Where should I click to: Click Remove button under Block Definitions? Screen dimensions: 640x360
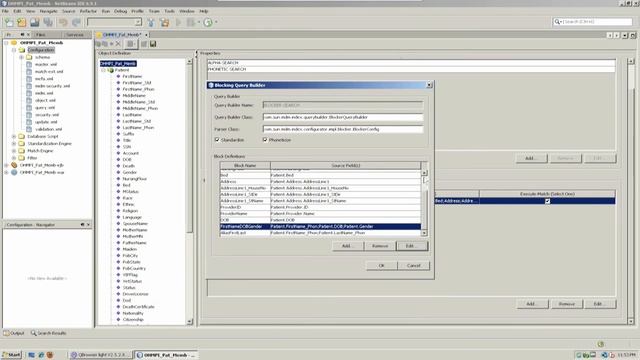(x=380, y=246)
